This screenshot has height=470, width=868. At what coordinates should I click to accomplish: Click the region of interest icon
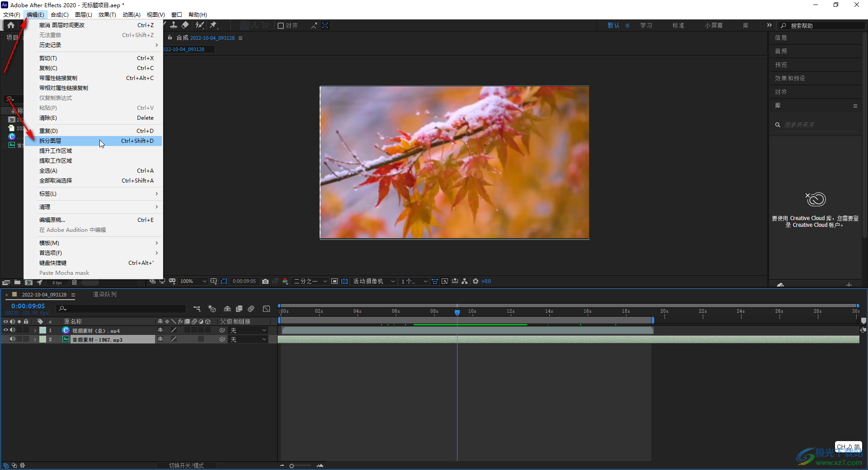(x=335, y=281)
